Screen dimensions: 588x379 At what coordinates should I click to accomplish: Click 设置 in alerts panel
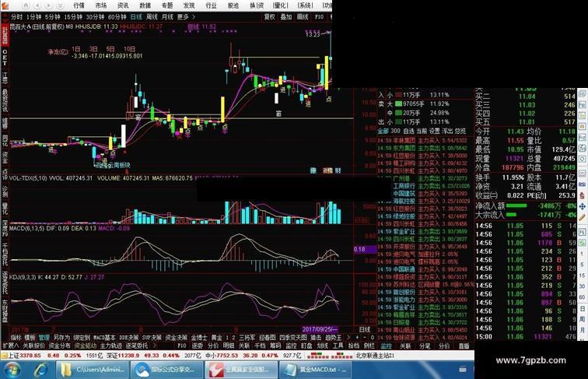pos(434,131)
